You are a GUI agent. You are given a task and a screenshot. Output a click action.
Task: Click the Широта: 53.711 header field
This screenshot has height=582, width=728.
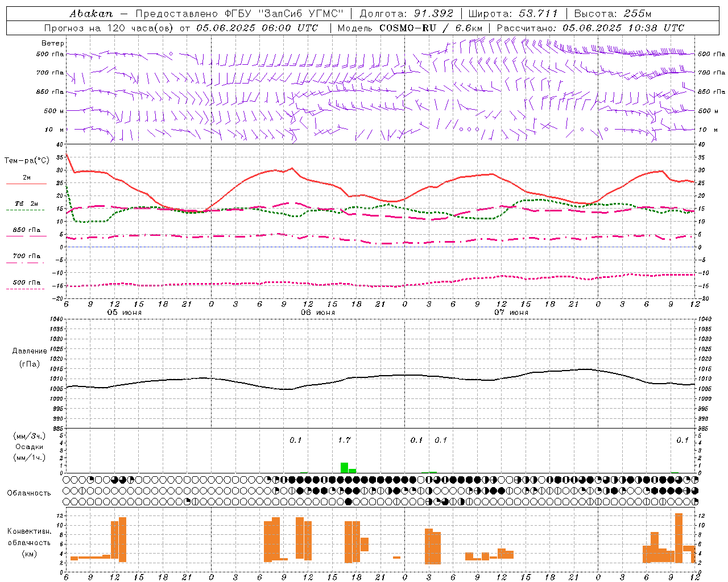click(513, 14)
